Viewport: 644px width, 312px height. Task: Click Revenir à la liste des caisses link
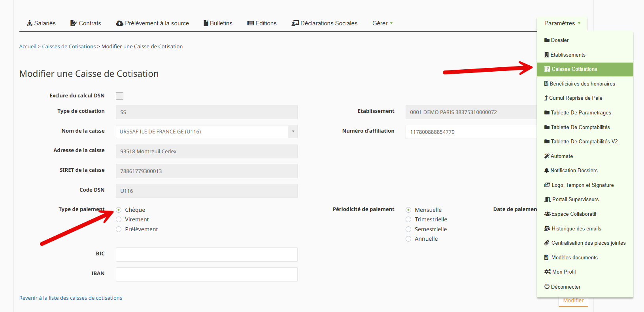[71, 298]
